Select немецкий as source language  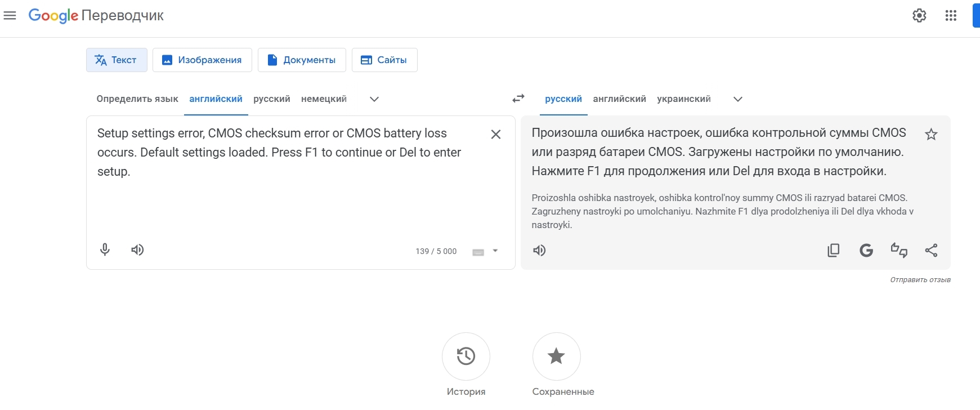[324, 99]
